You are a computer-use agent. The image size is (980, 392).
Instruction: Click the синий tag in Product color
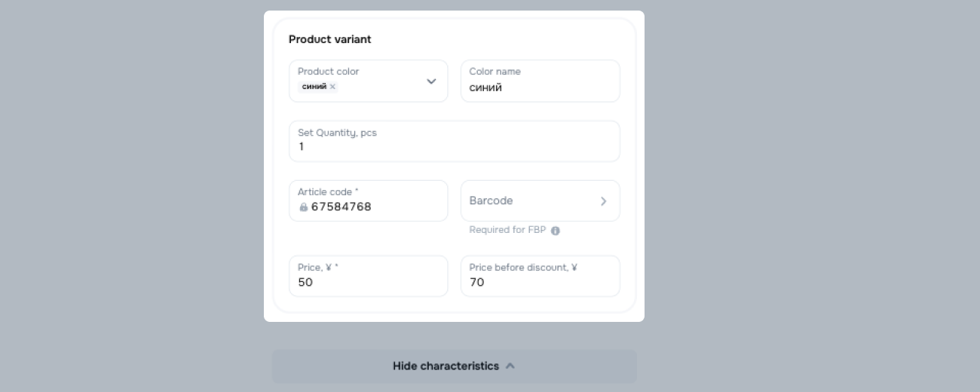tap(314, 87)
